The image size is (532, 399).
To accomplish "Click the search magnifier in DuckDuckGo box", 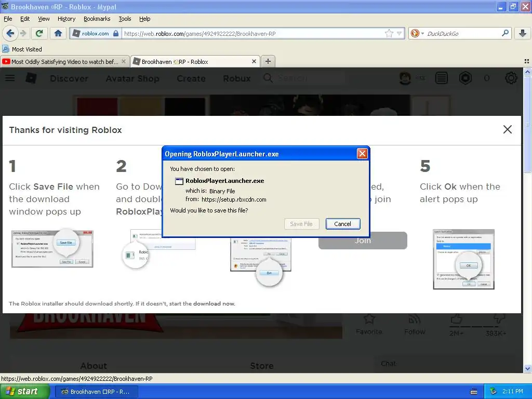I will (x=505, y=33).
